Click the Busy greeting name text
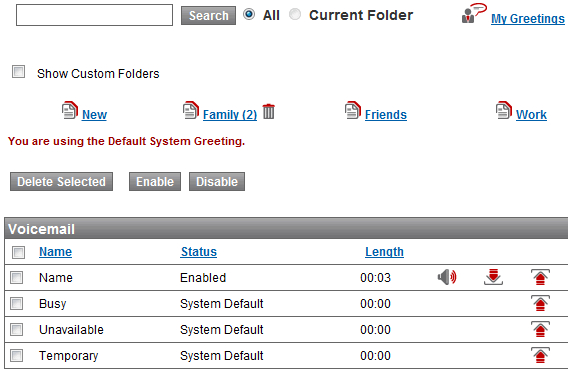This screenshot has height=373, width=573. pyautogui.click(x=53, y=304)
